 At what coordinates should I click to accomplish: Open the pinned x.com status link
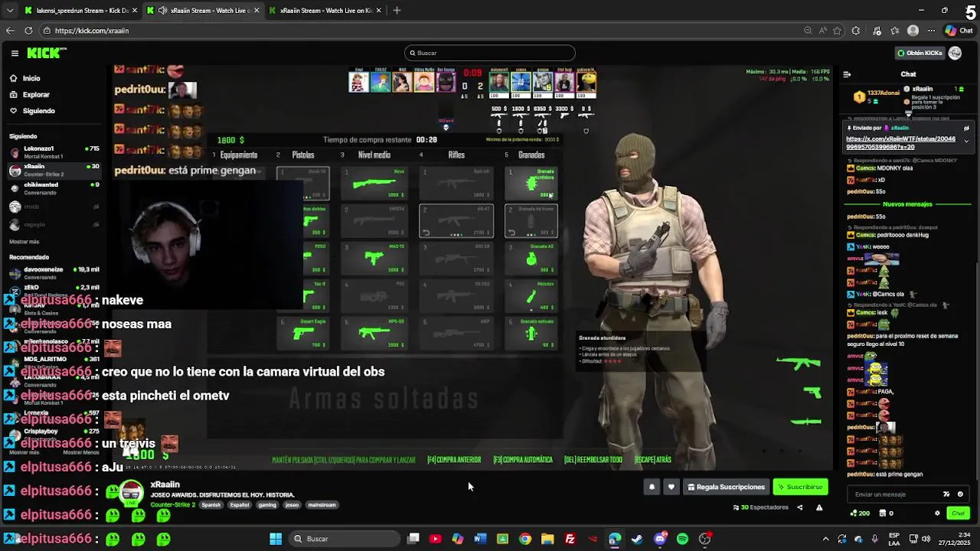click(x=900, y=143)
